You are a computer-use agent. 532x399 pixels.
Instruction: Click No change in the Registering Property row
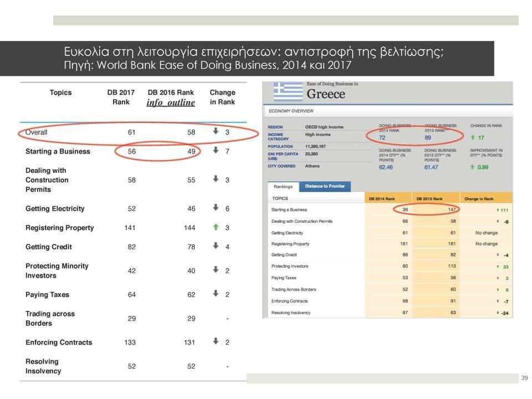pos(487,244)
